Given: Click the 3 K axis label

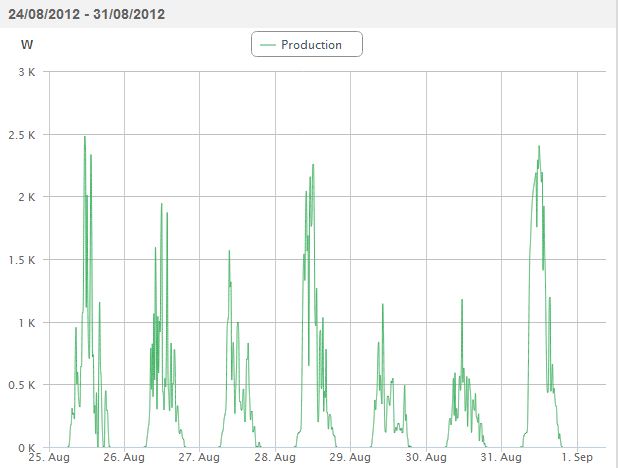Looking at the screenshot, I should 26,72.
